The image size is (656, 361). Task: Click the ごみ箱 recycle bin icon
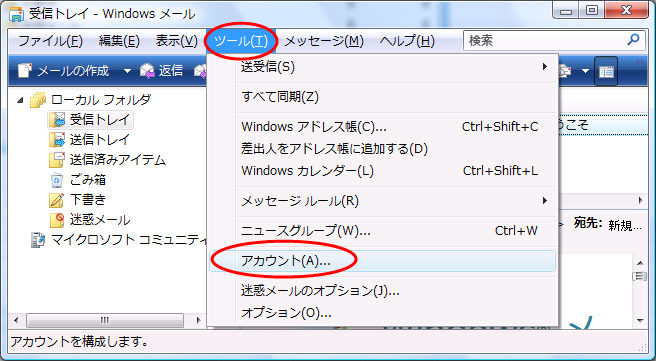(57, 180)
